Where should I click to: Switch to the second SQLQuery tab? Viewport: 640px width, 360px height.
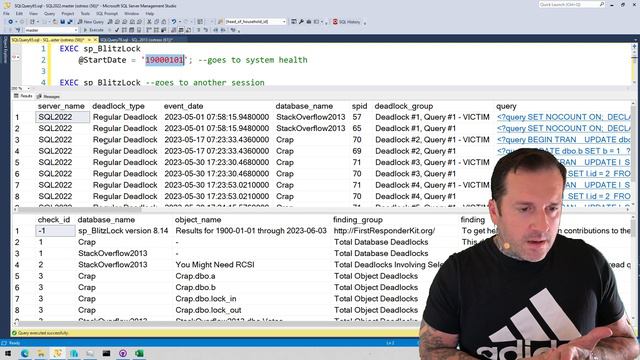[137, 40]
